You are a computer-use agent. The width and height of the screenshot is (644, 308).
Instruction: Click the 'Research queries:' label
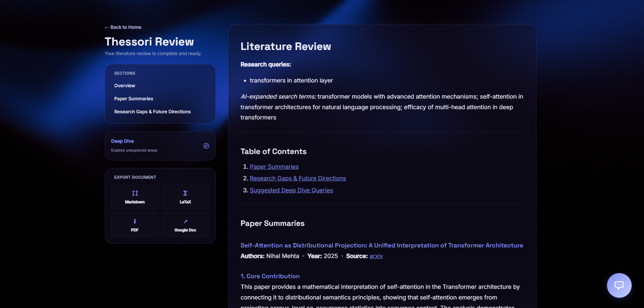[x=266, y=64]
